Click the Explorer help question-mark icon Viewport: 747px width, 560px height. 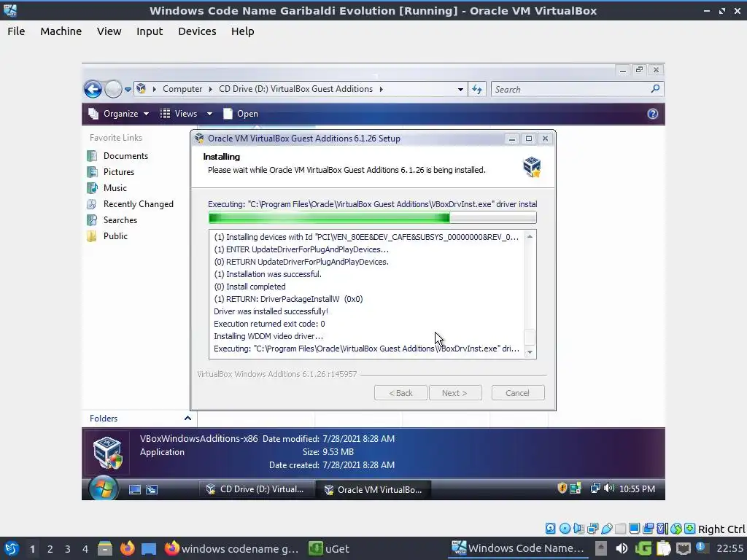pos(653,114)
